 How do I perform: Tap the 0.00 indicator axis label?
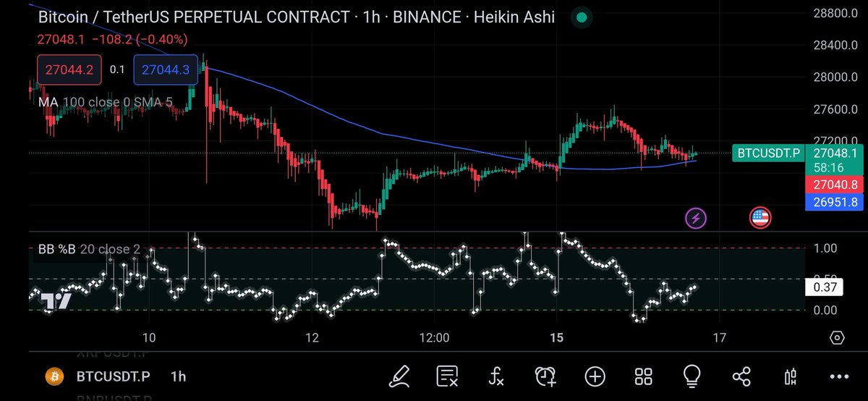(x=825, y=310)
